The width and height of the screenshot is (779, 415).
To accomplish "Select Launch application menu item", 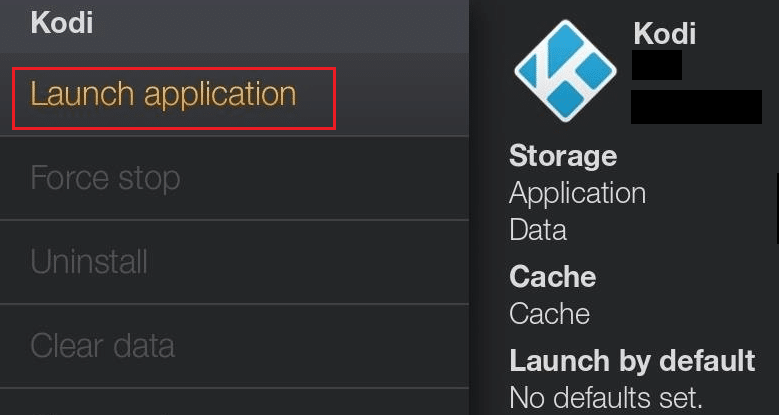I will click(x=164, y=95).
